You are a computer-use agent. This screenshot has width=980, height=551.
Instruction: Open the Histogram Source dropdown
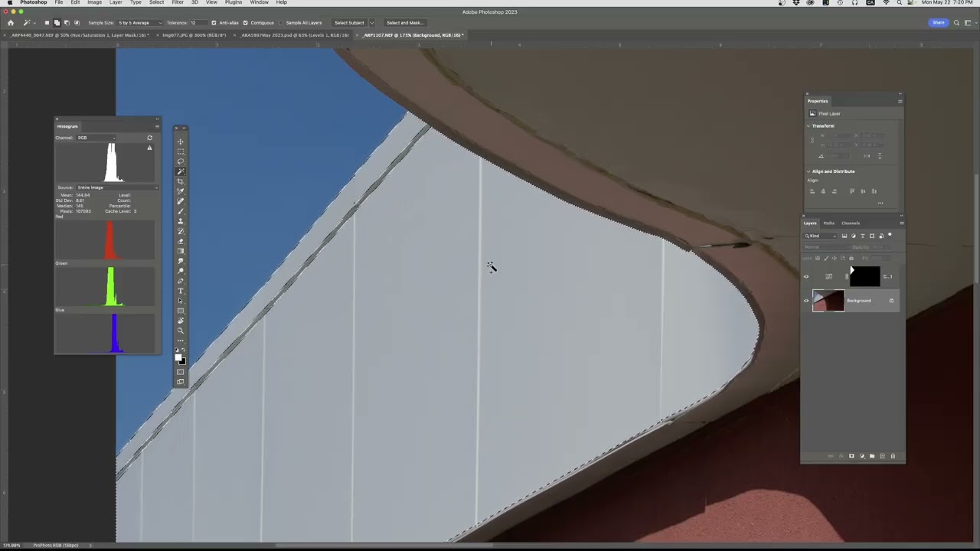coord(117,187)
